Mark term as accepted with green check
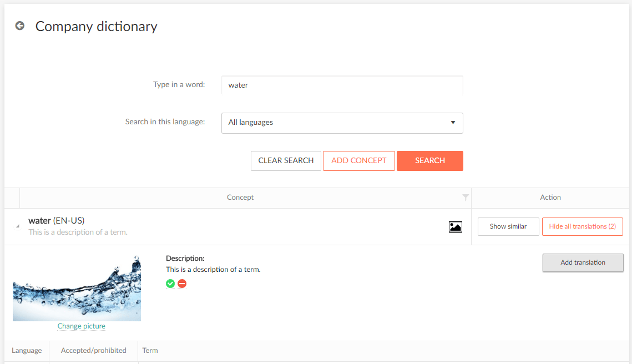Screen dimensions: 632x364 [x=170, y=284]
